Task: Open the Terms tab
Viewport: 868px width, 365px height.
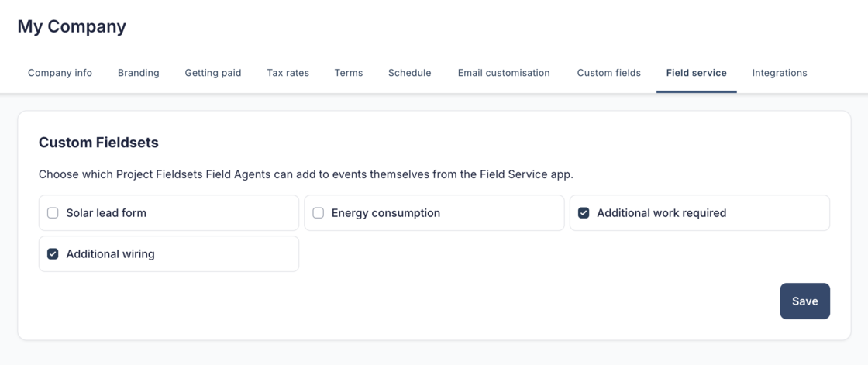Action: click(348, 73)
